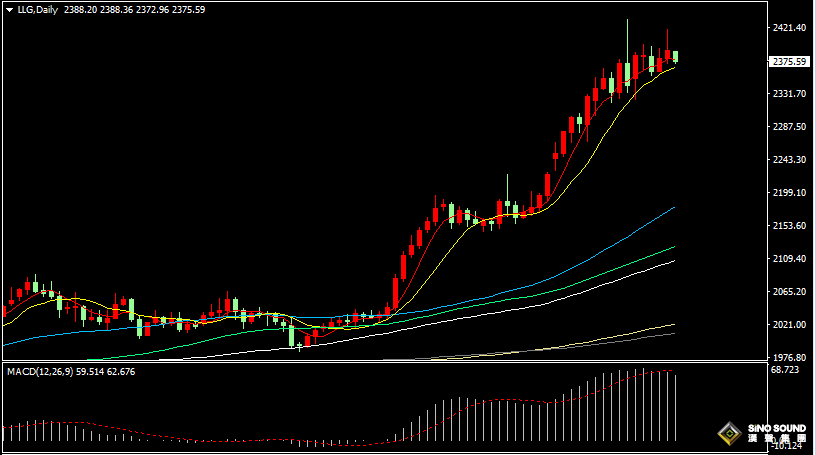Click the candle with the highest upper wick
Viewport: 816px width, 455px height.
click(x=627, y=70)
